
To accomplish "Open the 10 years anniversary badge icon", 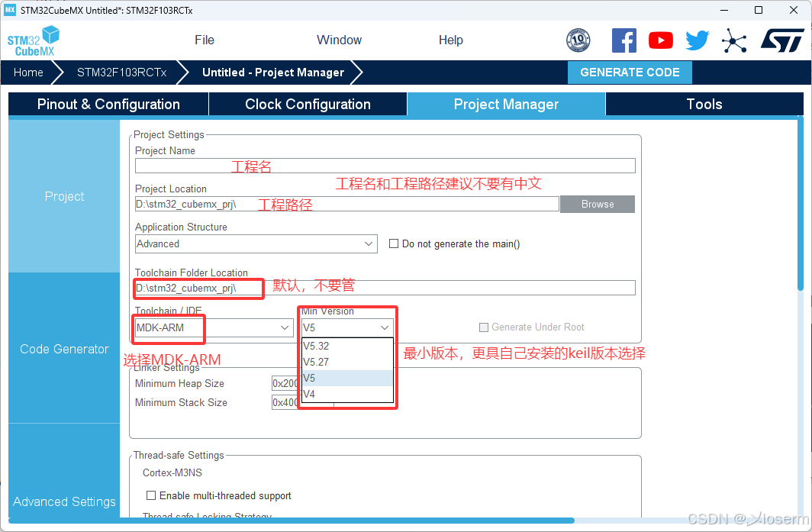I will [x=578, y=40].
